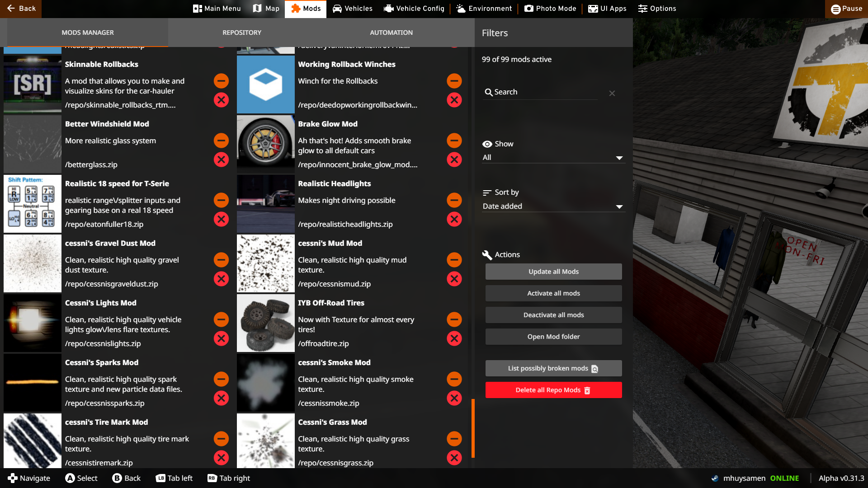Click Delete all Repo Mods
The height and width of the screenshot is (488, 868).
[553, 390]
